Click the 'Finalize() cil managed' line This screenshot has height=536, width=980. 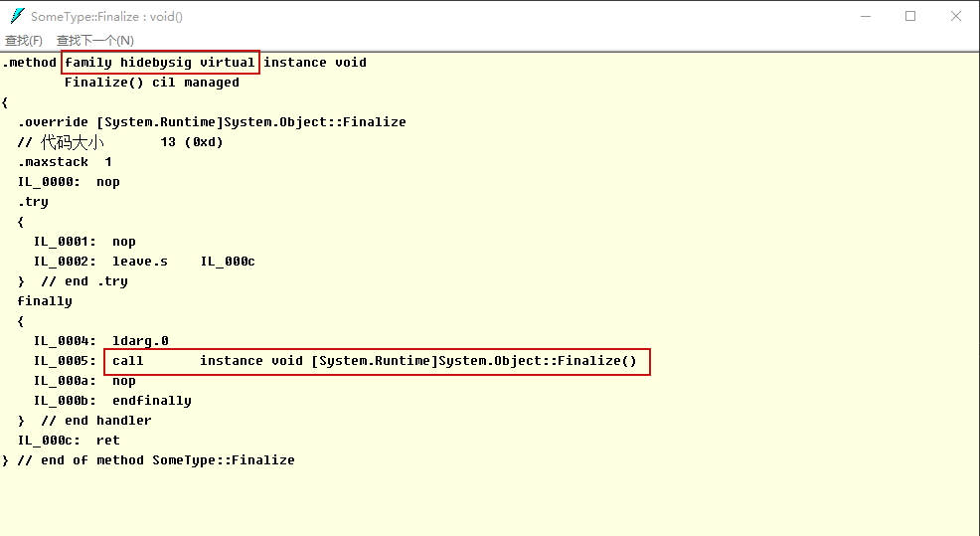(x=152, y=83)
